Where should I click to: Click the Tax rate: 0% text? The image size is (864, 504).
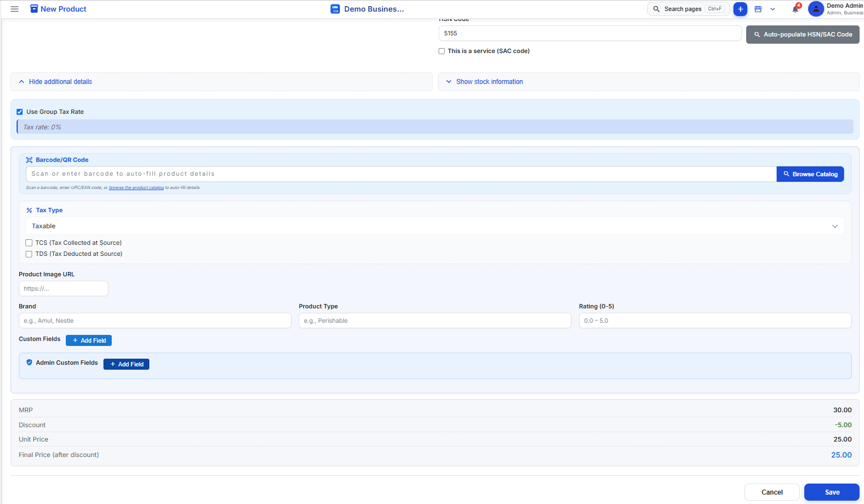click(42, 127)
